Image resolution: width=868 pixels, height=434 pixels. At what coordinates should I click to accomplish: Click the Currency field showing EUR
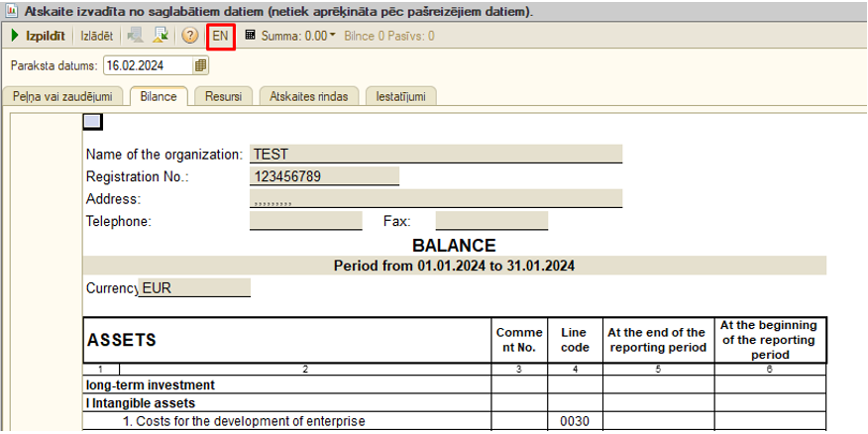[194, 287]
